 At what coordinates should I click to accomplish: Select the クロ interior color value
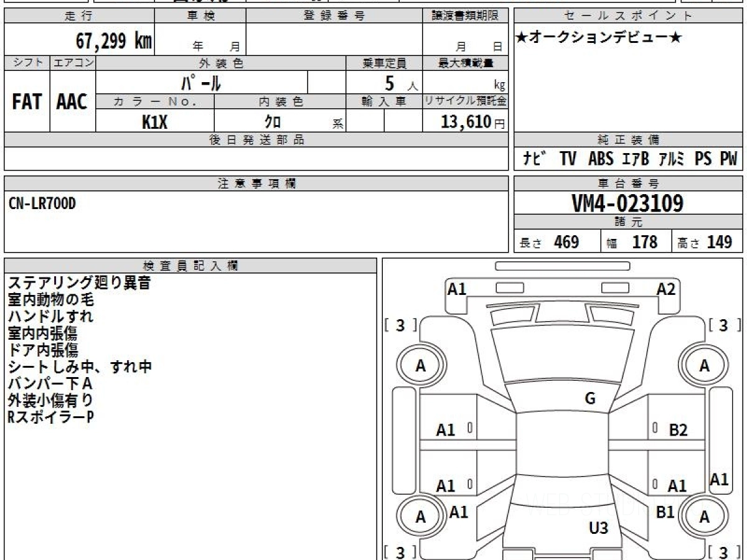coord(273,122)
